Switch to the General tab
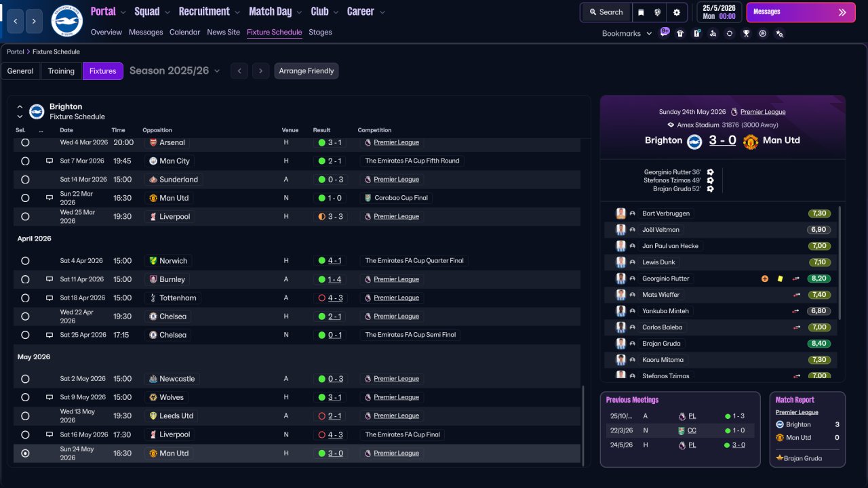Image resolution: width=868 pixels, height=488 pixels. click(20, 71)
